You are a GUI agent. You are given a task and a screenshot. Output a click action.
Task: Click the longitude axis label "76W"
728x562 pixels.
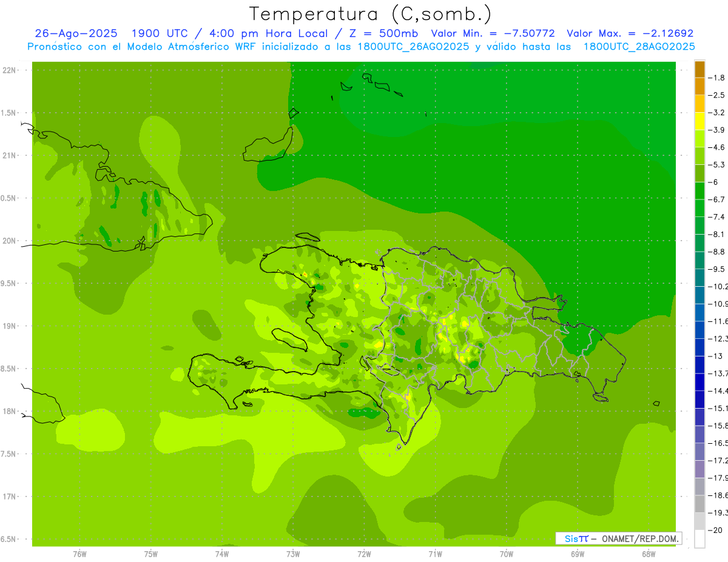pos(79,554)
